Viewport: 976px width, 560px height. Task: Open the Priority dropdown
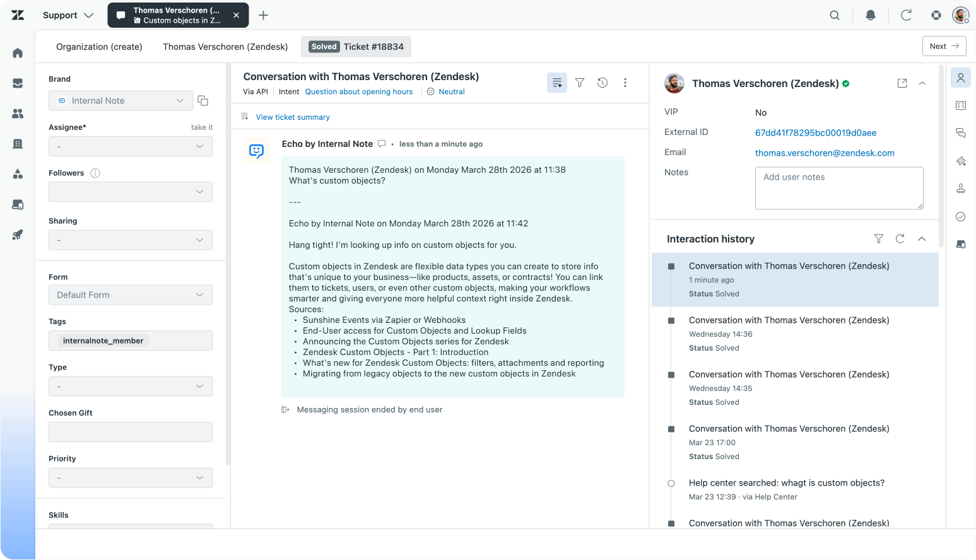(x=131, y=478)
